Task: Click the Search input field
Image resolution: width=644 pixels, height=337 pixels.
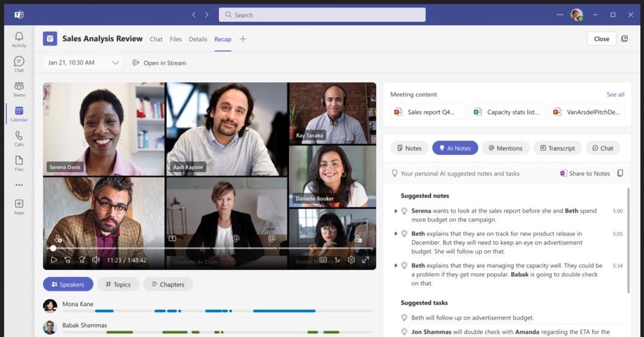Action: (x=322, y=15)
